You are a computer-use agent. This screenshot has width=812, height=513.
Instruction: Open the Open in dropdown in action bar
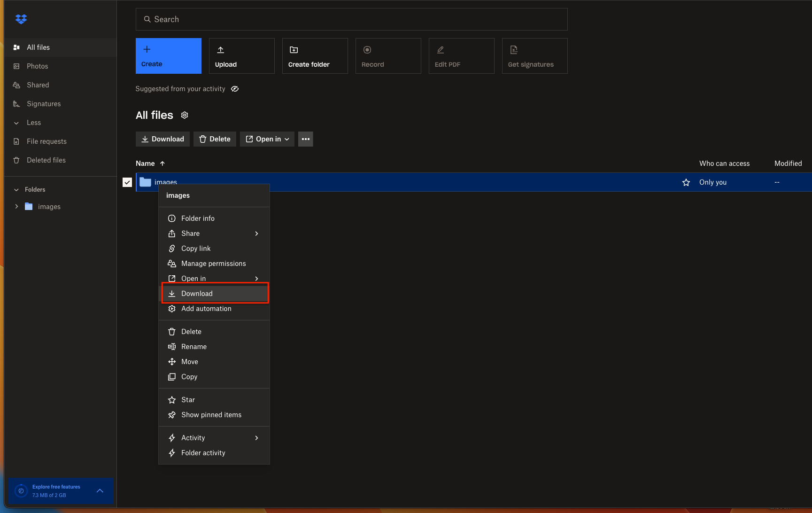tap(267, 139)
